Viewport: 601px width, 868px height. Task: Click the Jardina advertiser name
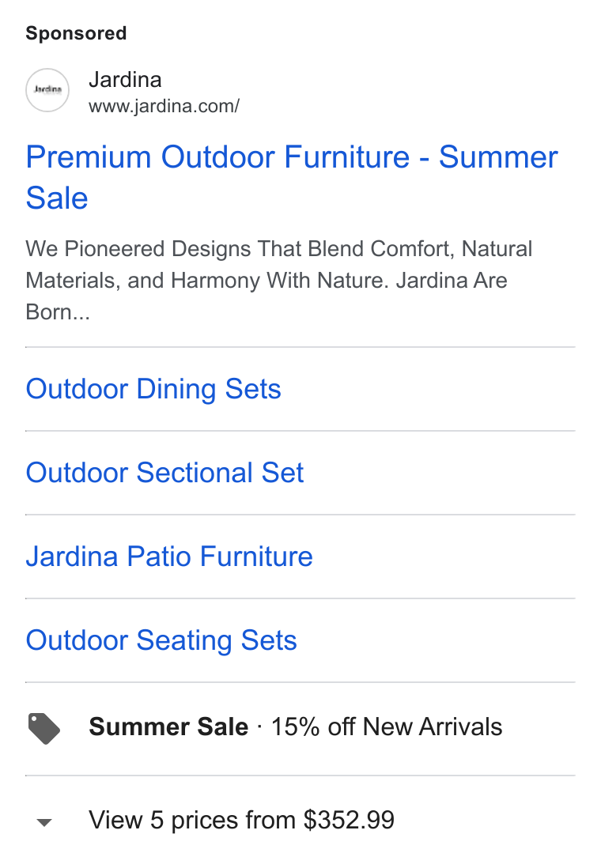(x=125, y=80)
